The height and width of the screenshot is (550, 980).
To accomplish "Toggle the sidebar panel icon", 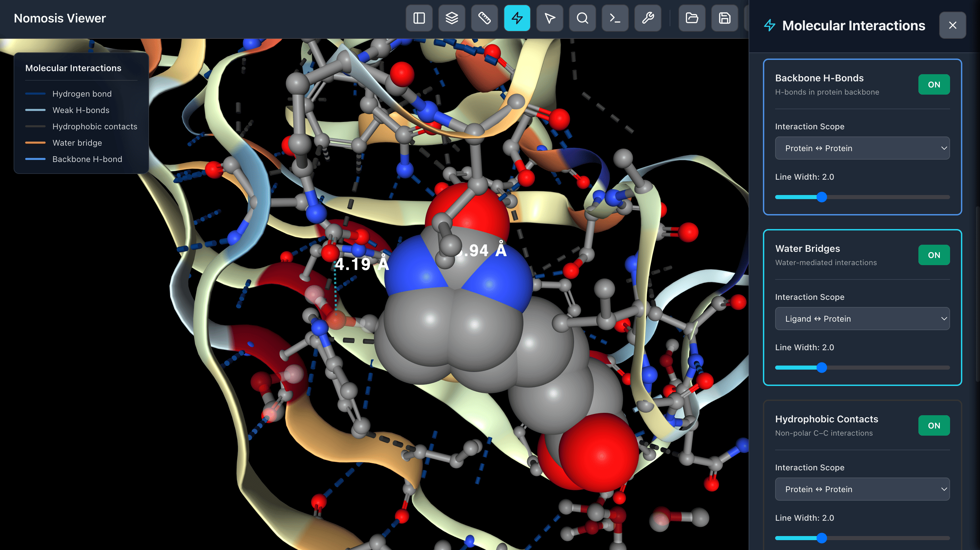I will point(419,18).
